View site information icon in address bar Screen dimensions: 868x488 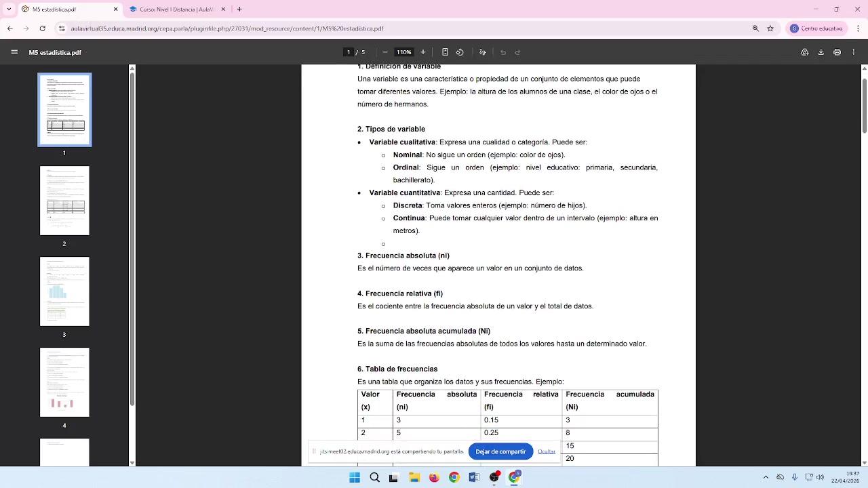coord(62,28)
